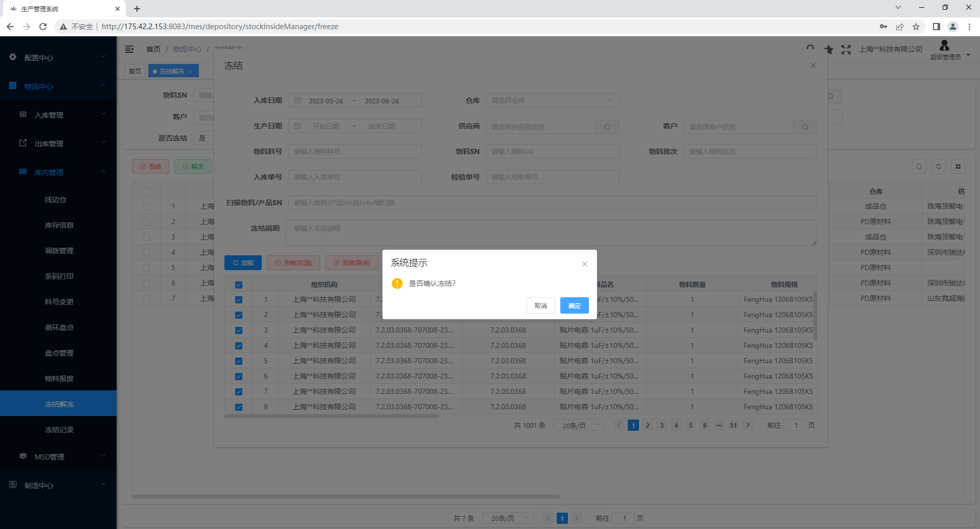This screenshot has height=529, width=980.
Task: Open the browser side panel icon
Action: (x=936, y=27)
